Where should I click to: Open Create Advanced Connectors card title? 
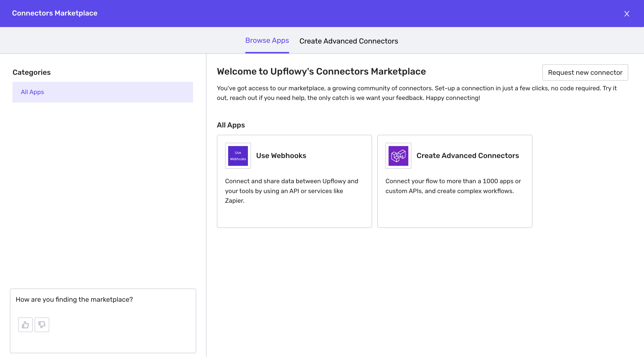pos(468,155)
